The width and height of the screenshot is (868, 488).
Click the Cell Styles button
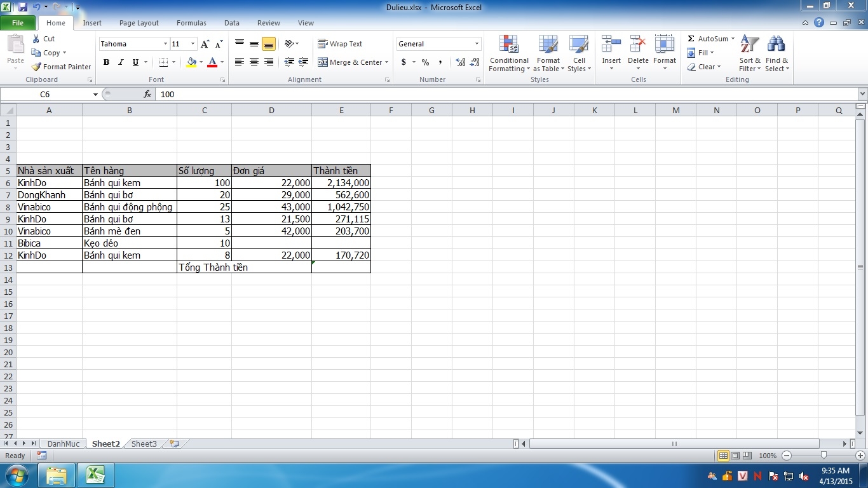578,54
